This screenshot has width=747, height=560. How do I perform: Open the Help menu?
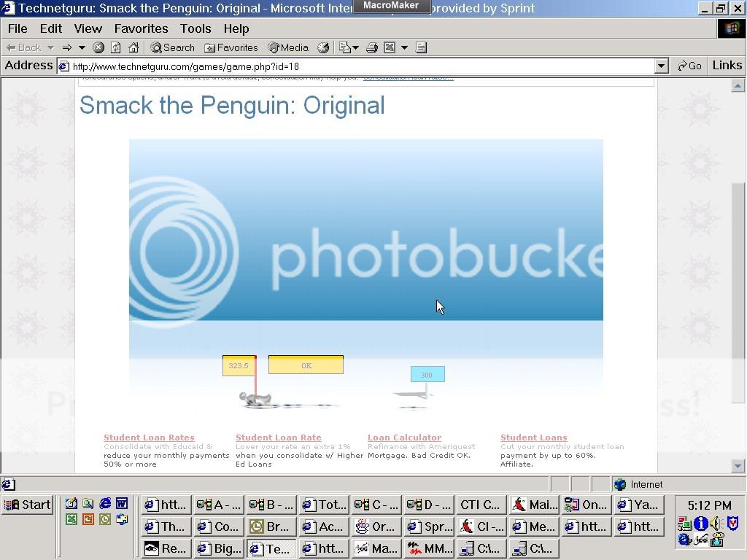coord(236,28)
